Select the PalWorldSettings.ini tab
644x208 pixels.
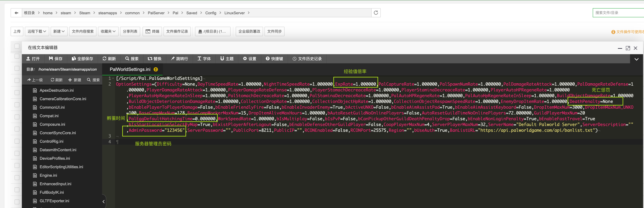130,69
